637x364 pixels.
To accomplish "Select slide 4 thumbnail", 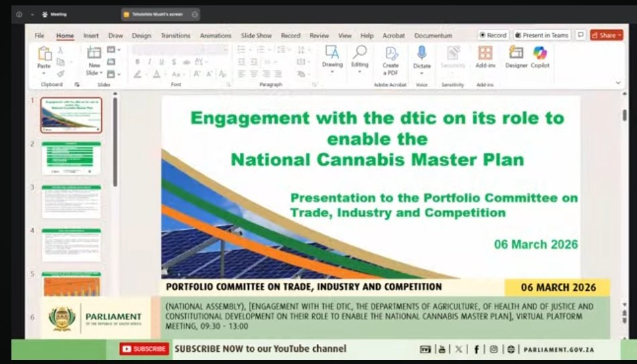I will click(71, 245).
